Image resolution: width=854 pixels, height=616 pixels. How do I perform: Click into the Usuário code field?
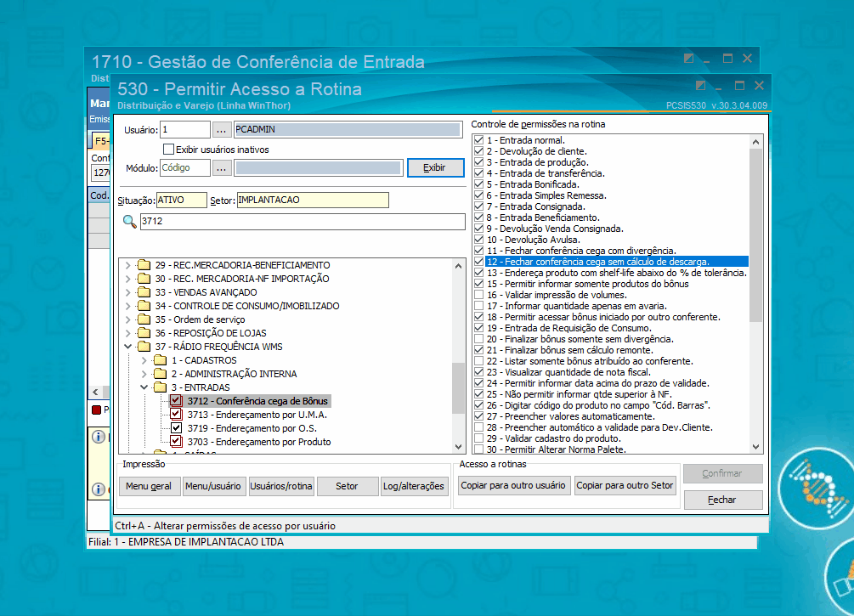185,130
